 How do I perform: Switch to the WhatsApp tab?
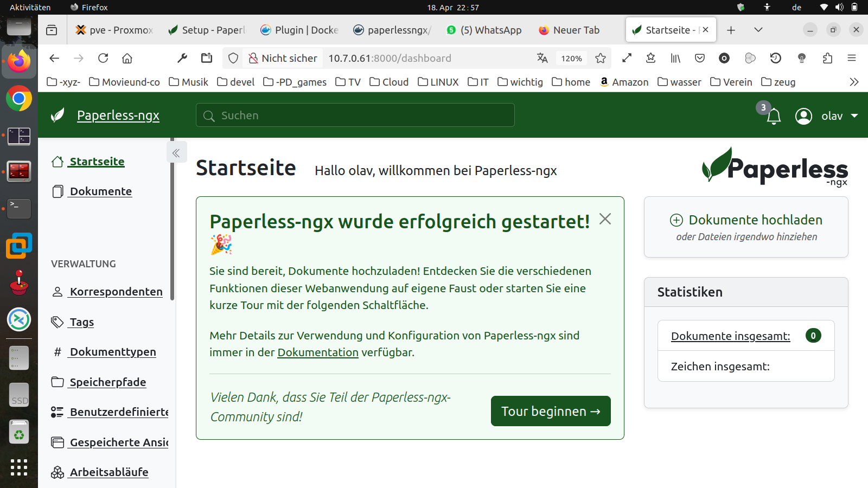point(484,30)
